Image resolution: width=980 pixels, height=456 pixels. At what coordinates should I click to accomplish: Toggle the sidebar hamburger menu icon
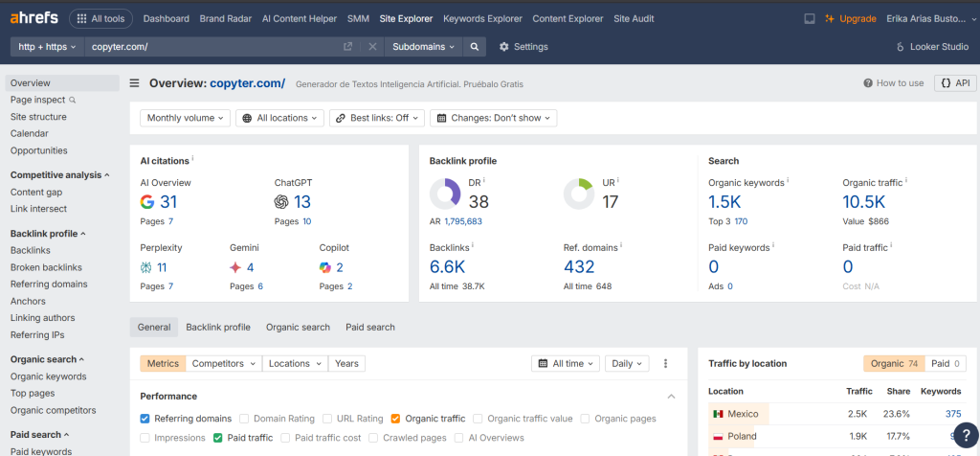135,83
